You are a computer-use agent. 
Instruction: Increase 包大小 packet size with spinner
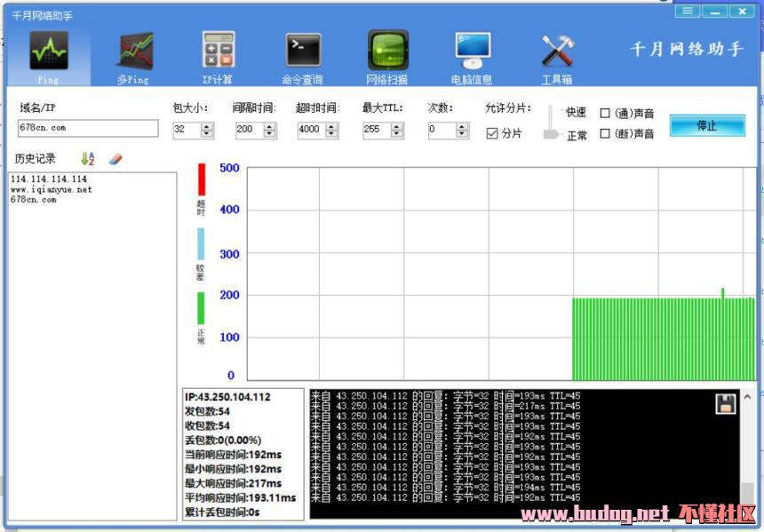click(x=207, y=126)
